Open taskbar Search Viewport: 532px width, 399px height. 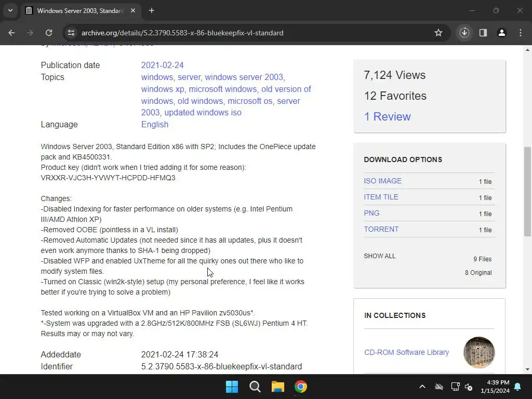(x=255, y=387)
